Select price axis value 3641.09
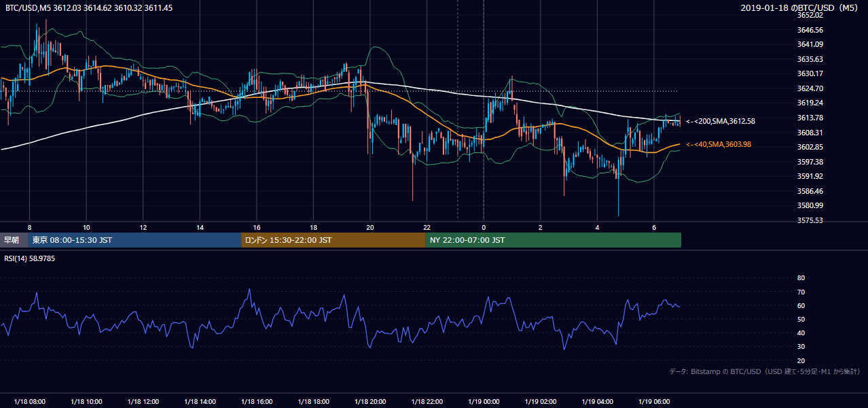The height and width of the screenshot is (408, 868). click(x=810, y=44)
